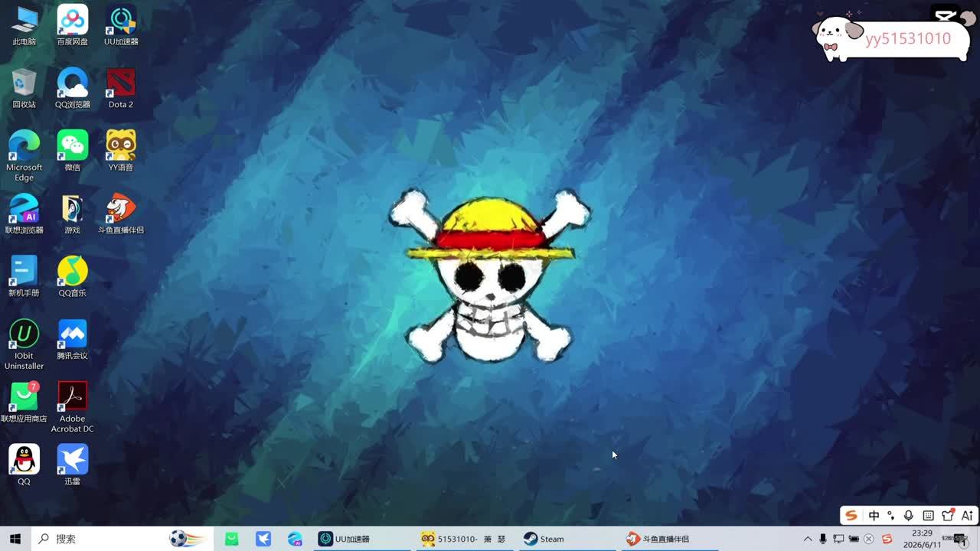980x551 pixels.
Task: Expand the hidden system tray icons chevron
Action: pos(807,539)
